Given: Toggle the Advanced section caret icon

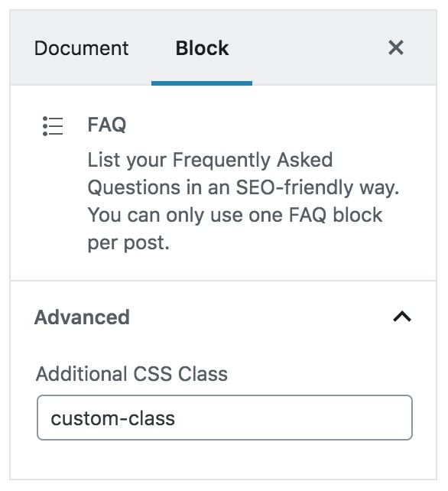Looking at the screenshot, I should [402, 317].
